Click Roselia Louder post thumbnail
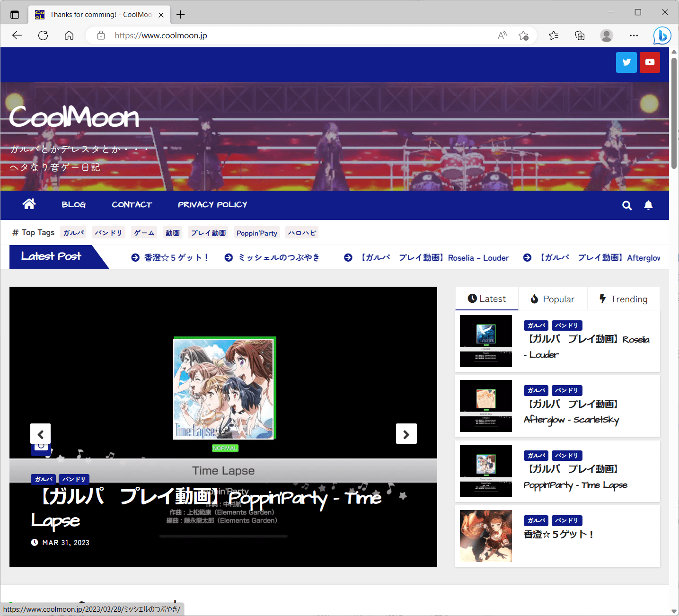This screenshot has height=616, width=679. tap(486, 341)
